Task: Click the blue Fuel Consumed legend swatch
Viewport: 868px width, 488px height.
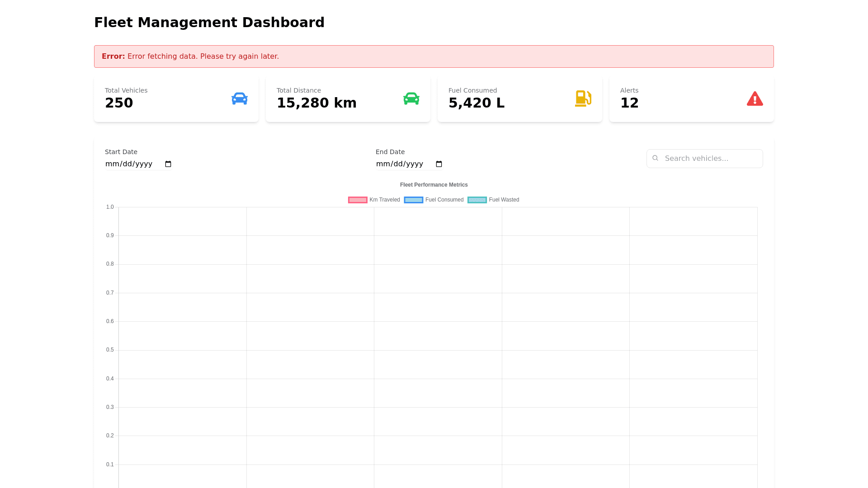Action: 413,200
